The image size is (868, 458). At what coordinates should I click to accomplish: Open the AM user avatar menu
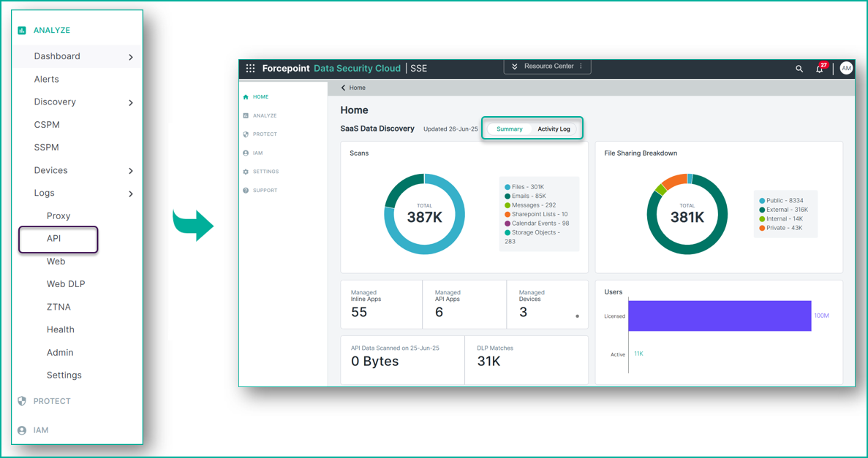pyautogui.click(x=846, y=68)
